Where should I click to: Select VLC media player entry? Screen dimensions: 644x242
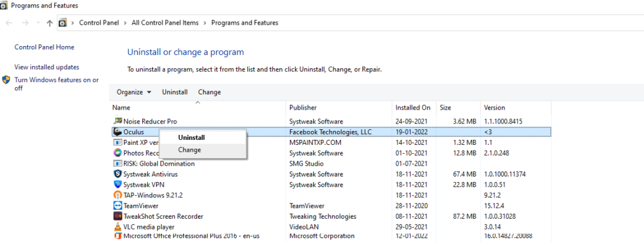click(x=148, y=227)
